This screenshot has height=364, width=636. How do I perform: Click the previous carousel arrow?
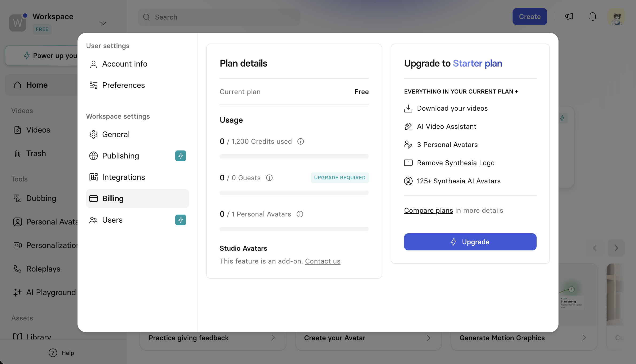click(595, 248)
